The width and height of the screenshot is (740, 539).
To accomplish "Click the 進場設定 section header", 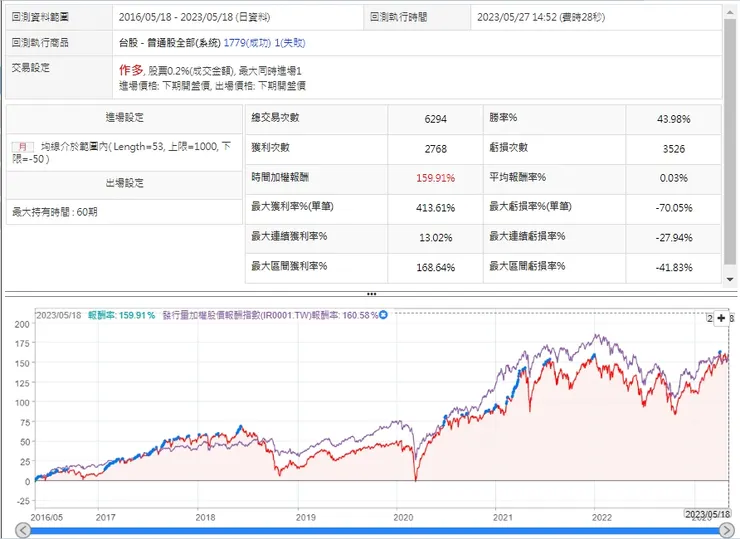I will 124,118.
